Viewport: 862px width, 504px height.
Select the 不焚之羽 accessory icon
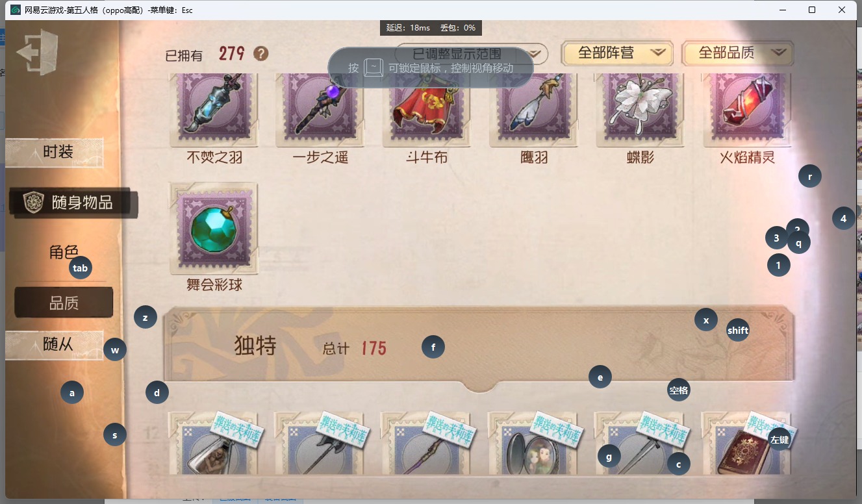(x=214, y=109)
